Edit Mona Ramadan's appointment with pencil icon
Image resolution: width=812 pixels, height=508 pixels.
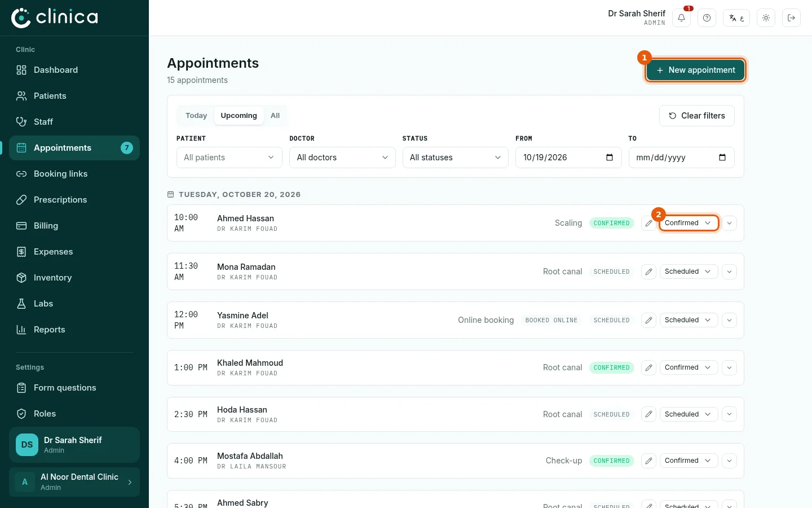649,271
